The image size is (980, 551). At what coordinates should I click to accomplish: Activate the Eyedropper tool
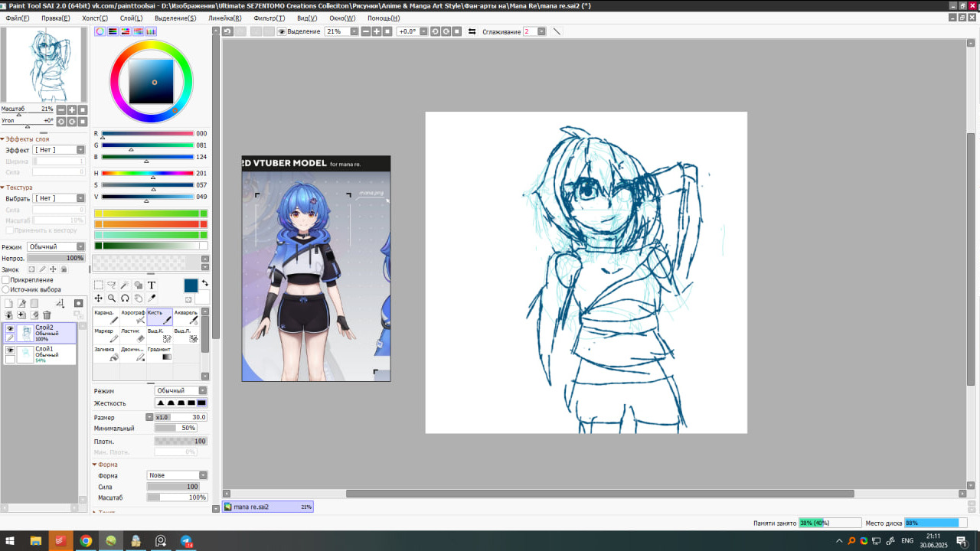152,298
